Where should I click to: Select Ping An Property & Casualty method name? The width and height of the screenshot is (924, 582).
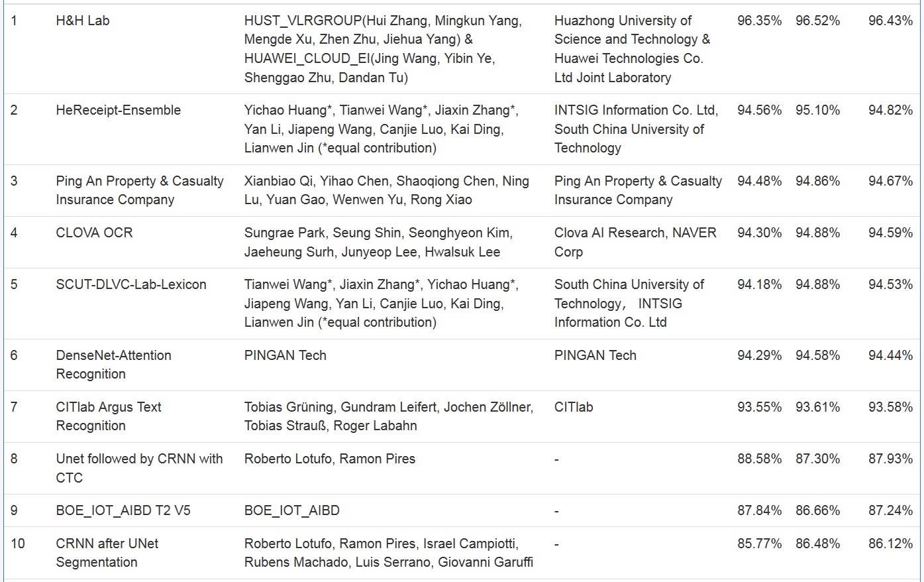(139, 190)
